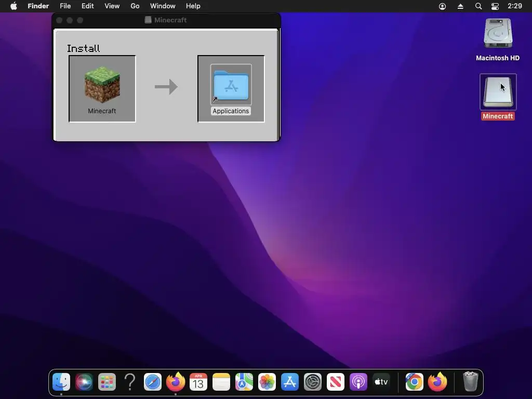Open the Help menu
The height and width of the screenshot is (399, 532).
pyautogui.click(x=193, y=6)
